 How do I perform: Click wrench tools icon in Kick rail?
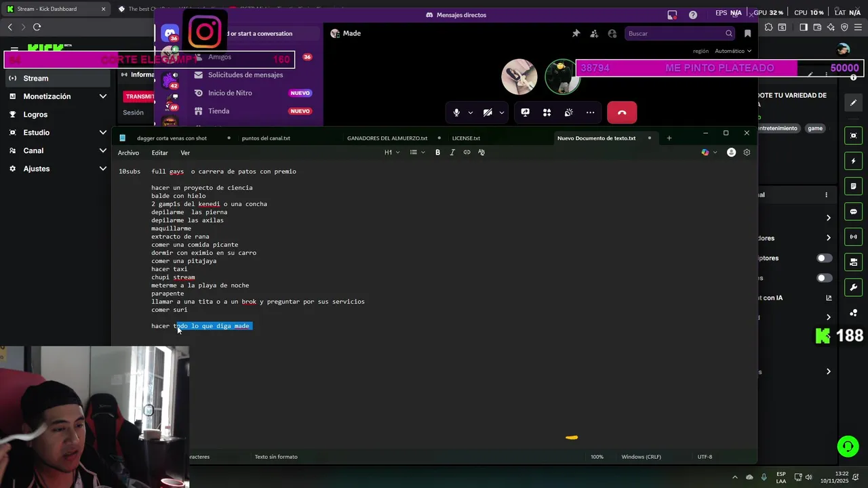point(854,287)
